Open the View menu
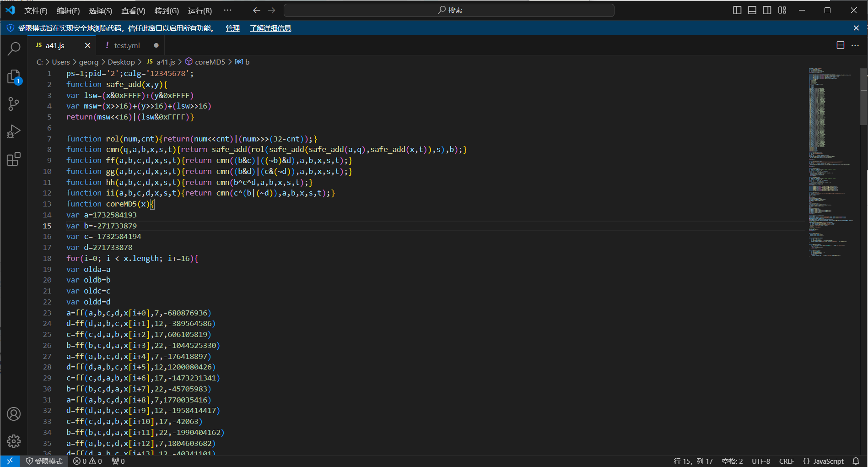 (x=133, y=11)
